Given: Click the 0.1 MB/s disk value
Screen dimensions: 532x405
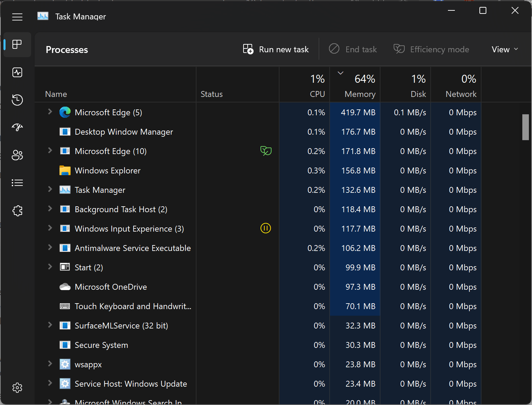Looking at the screenshot, I should 410,112.
